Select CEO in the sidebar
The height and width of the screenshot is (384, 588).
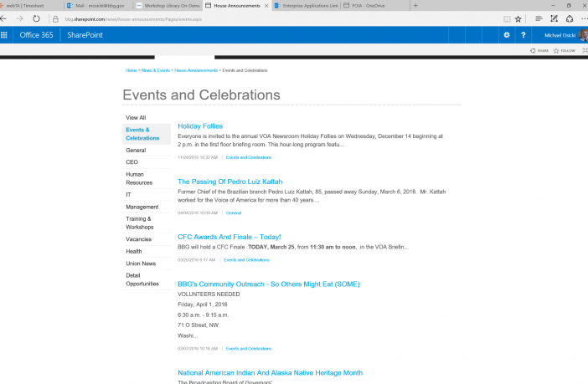[x=132, y=162]
